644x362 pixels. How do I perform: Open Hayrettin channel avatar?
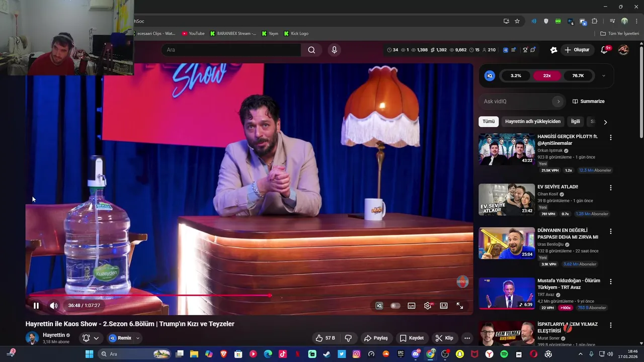tap(32, 338)
